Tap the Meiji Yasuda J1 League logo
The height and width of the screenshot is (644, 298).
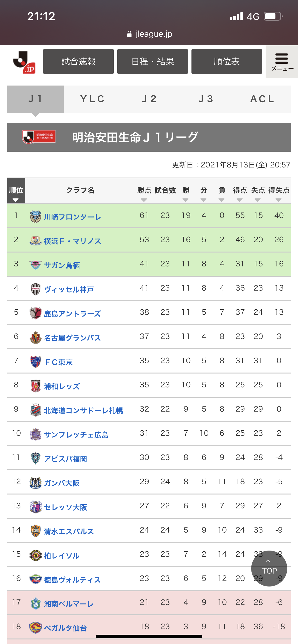pos(39,137)
